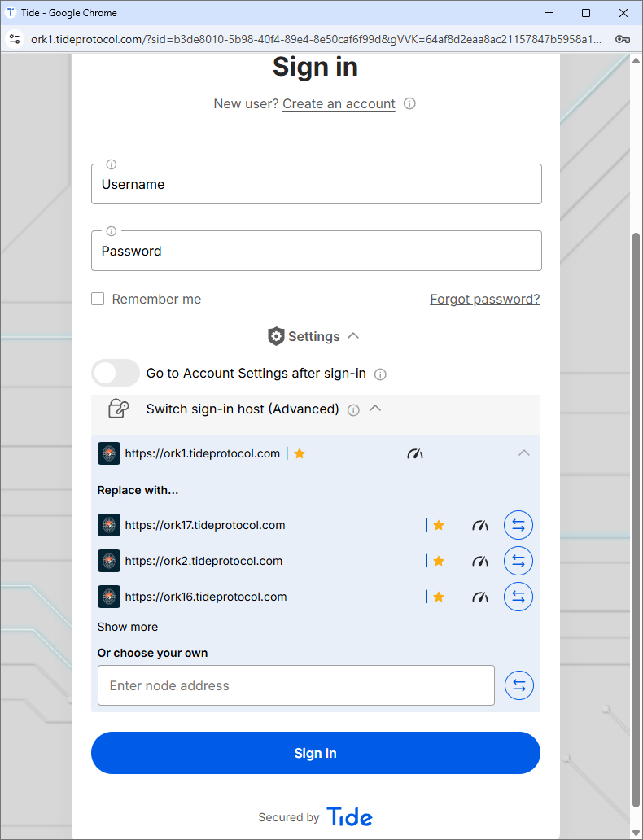Click the Remember me label text

[156, 299]
